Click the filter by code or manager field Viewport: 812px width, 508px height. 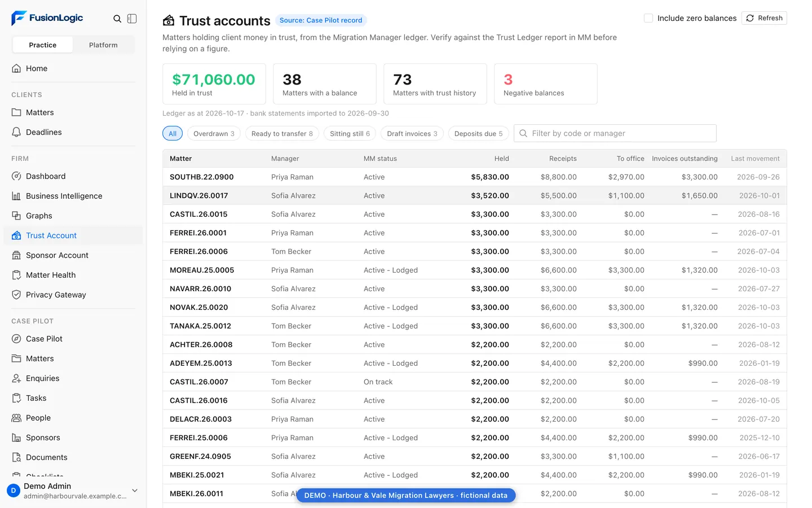pyautogui.click(x=615, y=133)
